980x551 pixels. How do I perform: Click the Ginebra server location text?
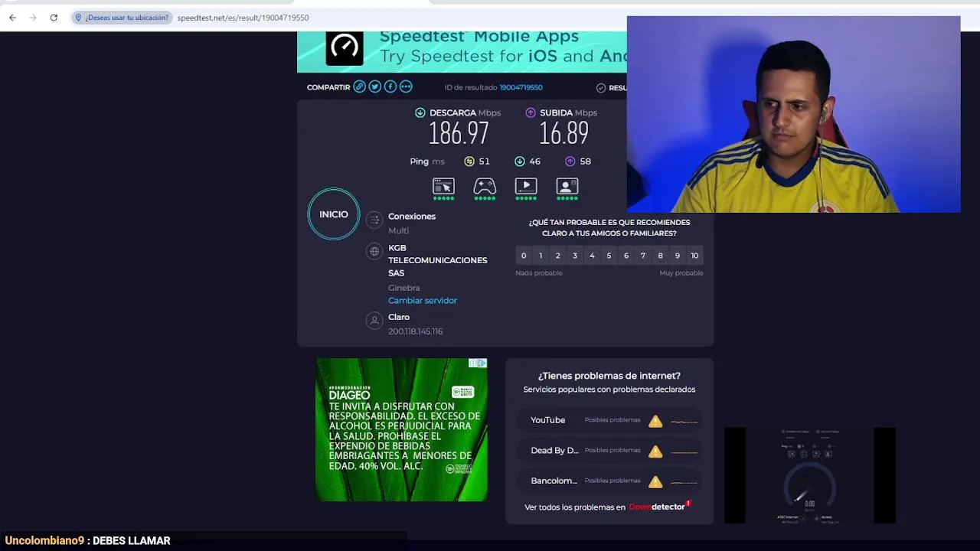click(x=404, y=288)
